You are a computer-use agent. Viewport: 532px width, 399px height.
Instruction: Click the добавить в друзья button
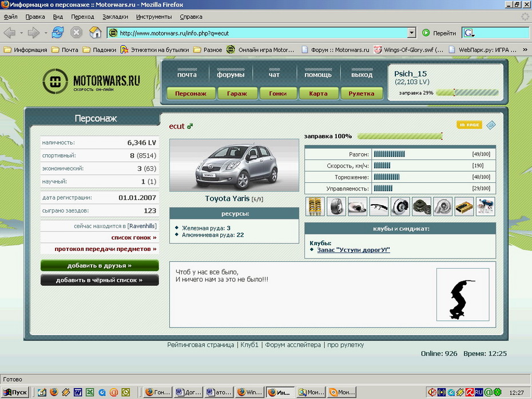click(100, 265)
